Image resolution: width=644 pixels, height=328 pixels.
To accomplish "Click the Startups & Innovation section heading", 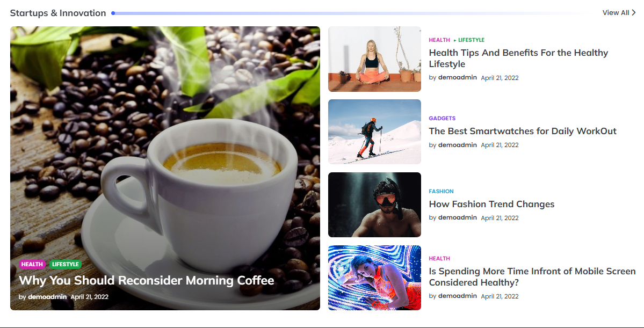I will pos(58,13).
